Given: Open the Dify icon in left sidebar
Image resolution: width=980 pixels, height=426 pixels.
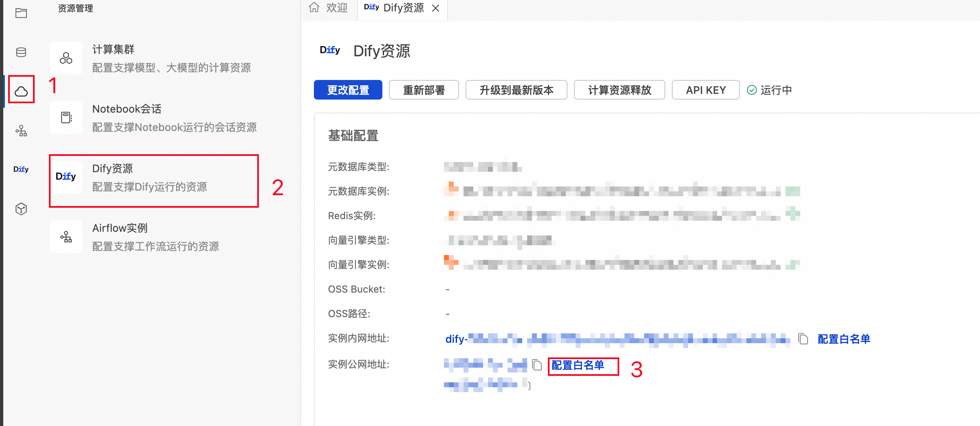Looking at the screenshot, I should (21, 169).
